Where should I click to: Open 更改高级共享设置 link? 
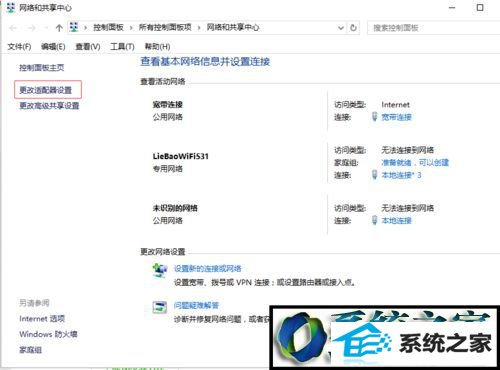(x=49, y=106)
